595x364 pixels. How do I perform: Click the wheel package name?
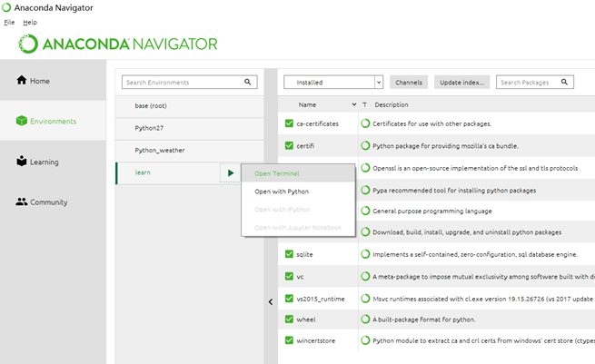tap(306, 320)
